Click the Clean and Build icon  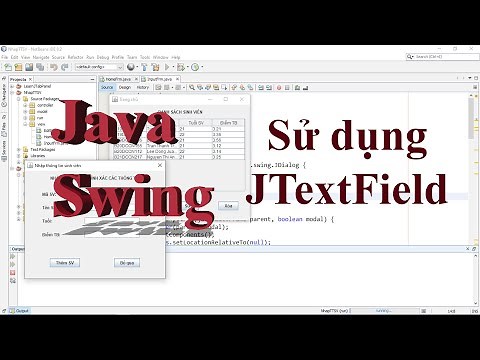tap(155, 67)
